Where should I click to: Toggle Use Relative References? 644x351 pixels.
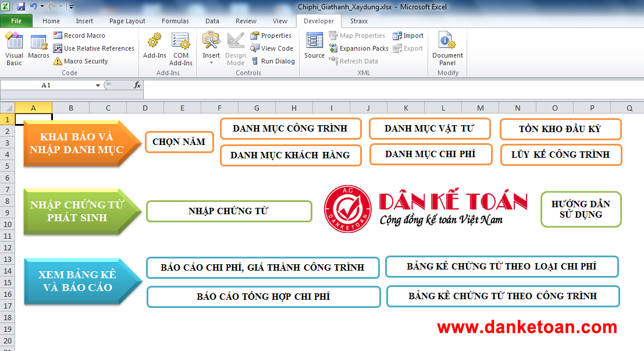[x=58, y=48]
